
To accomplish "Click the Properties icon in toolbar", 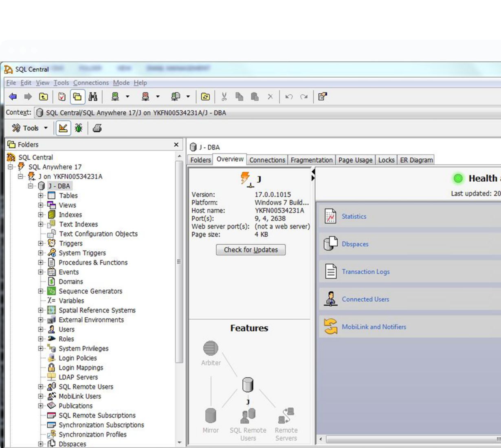I will coord(323,97).
